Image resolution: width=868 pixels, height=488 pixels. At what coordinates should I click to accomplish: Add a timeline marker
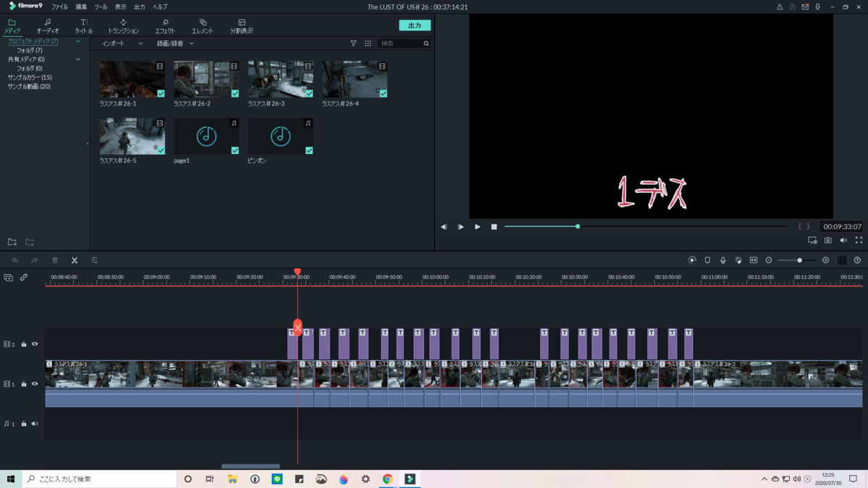click(x=707, y=260)
